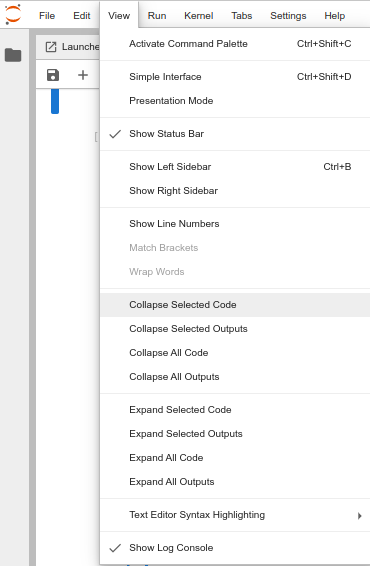Image resolution: width=370 pixels, height=566 pixels.
Task: Uncheck Show Log Console
Action: [x=235, y=548]
